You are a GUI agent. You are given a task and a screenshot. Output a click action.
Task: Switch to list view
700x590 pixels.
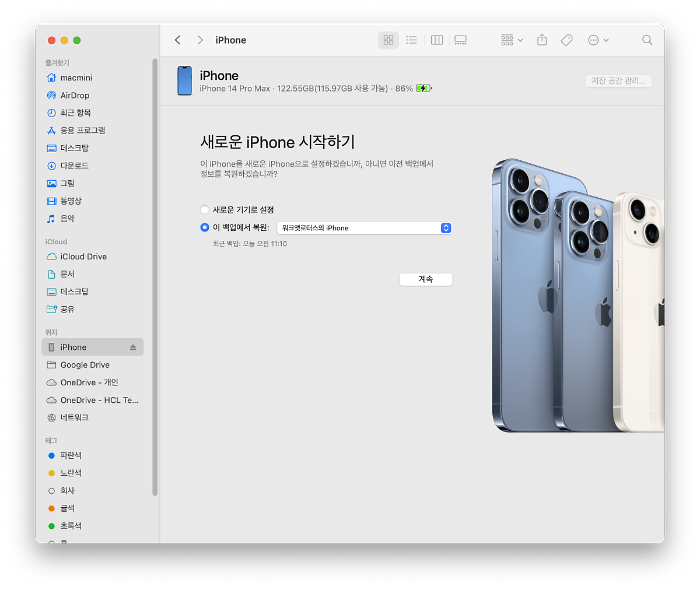[x=412, y=40]
